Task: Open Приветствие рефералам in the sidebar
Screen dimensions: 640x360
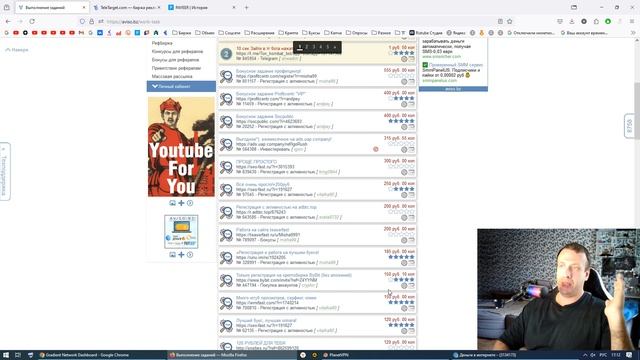Action: point(176,68)
